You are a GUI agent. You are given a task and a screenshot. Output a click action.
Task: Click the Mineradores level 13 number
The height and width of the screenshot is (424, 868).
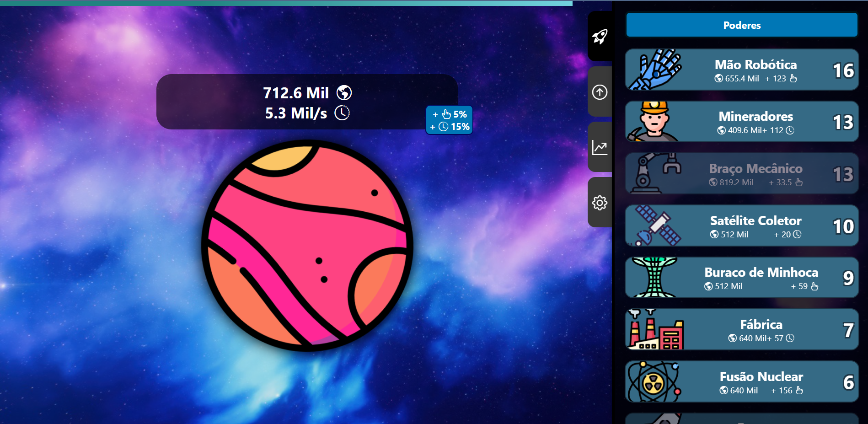tap(843, 123)
